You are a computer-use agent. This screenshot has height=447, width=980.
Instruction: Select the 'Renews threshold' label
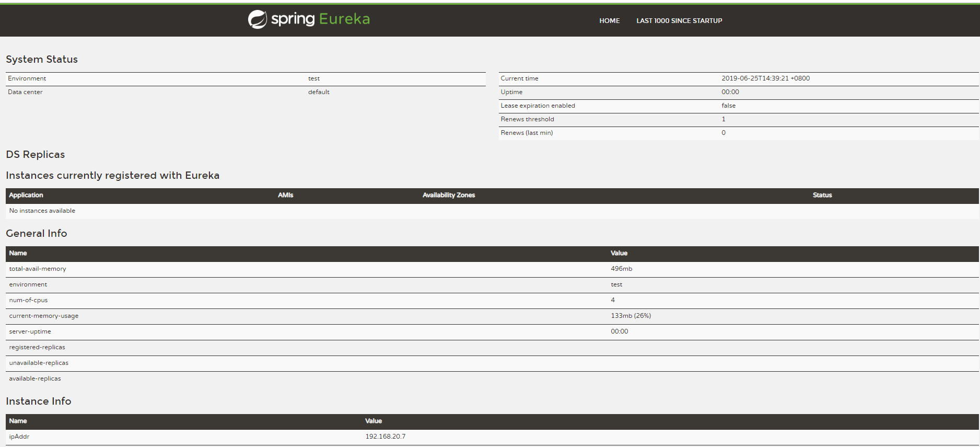click(x=527, y=119)
